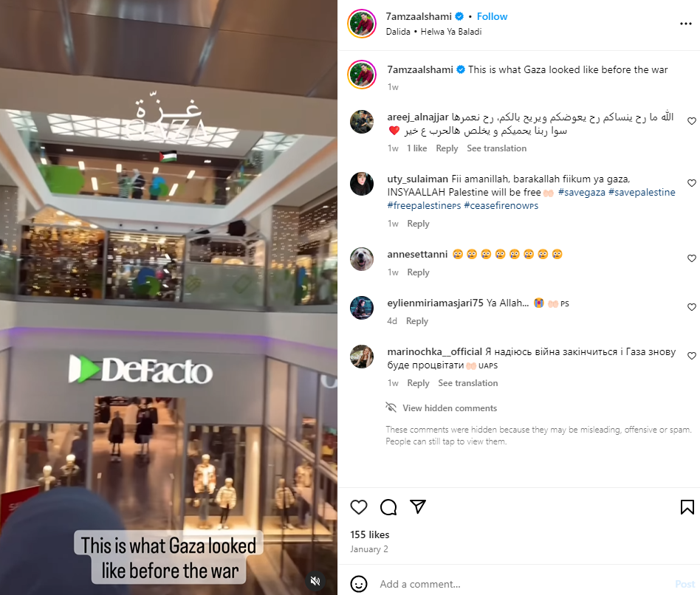Screen dimensions: 700x595
Task: Save the post with the bookmark icon
Action: click(x=687, y=507)
